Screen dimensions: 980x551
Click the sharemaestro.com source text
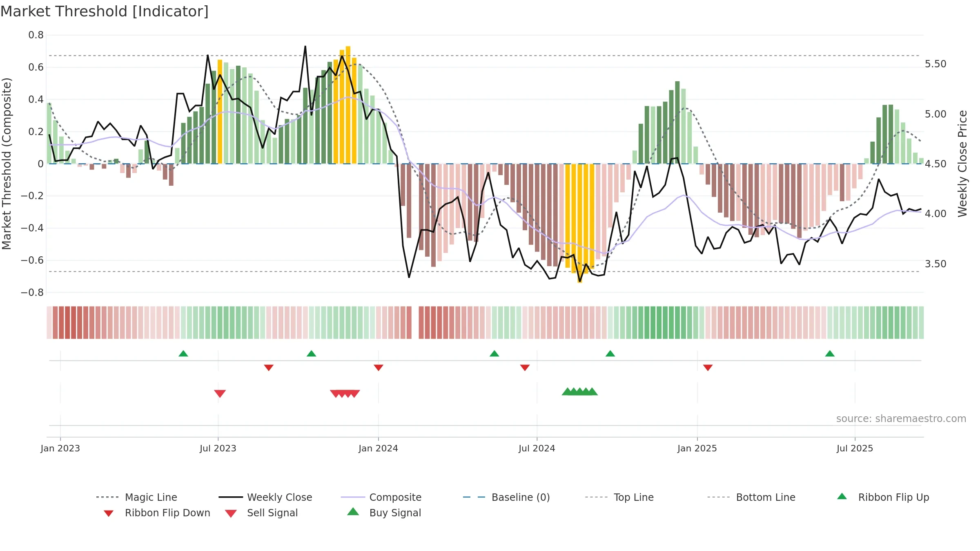click(x=901, y=419)
